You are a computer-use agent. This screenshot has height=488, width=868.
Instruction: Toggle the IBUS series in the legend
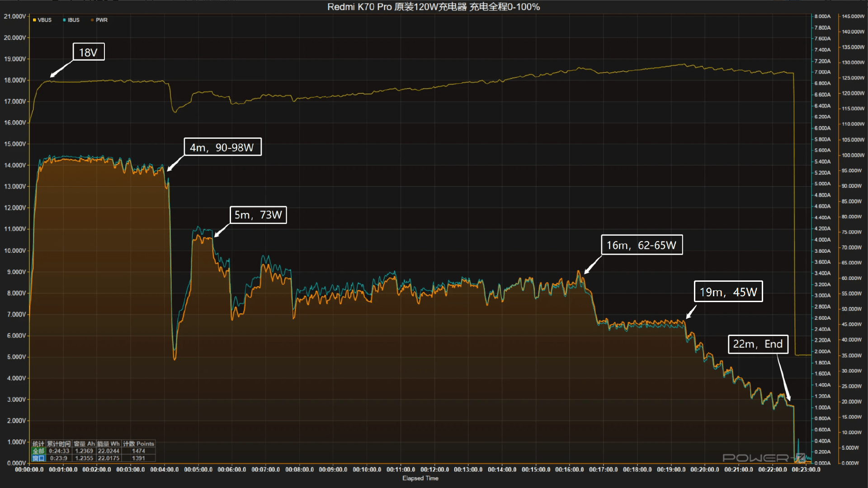pos(71,20)
